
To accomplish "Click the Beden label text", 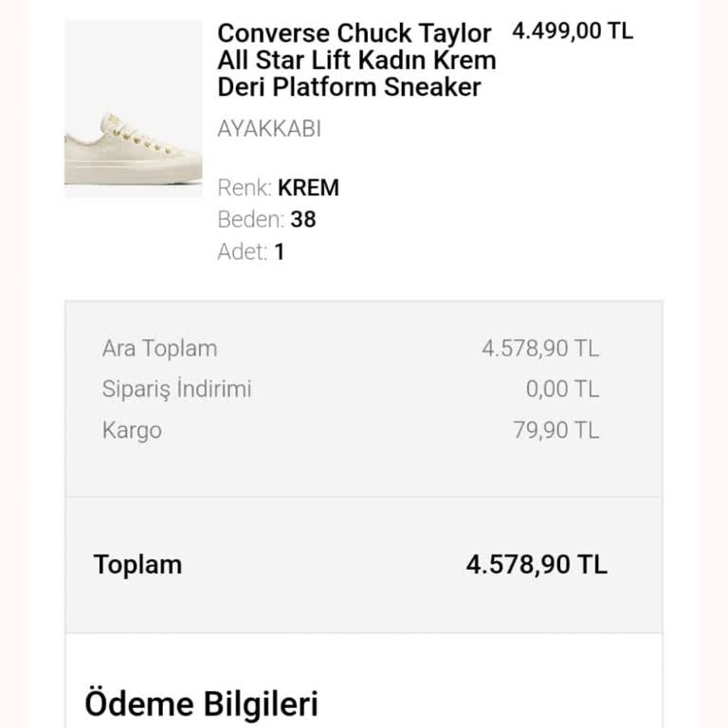I will (250, 220).
